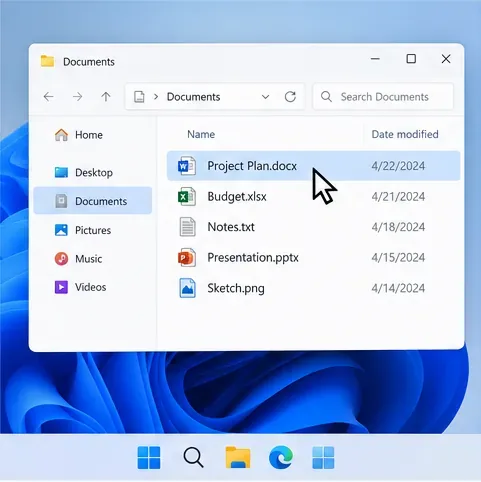
Task: Click the search magnifier in Explorer
Action: click(x=326, y=97)
